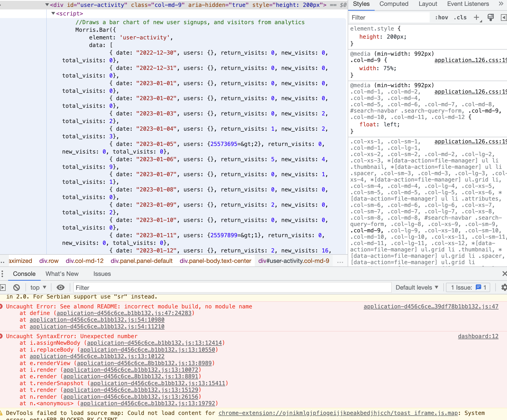The width and height of the screenshot is (507, 420).
Task: Open the Default levels dropdown
Action: pos(417,287)
